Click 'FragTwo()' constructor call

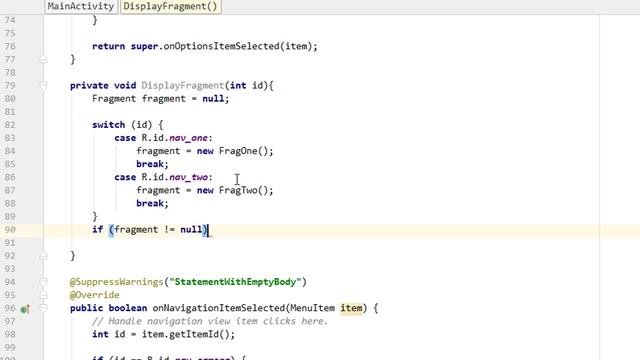click(x=243, y=190)
